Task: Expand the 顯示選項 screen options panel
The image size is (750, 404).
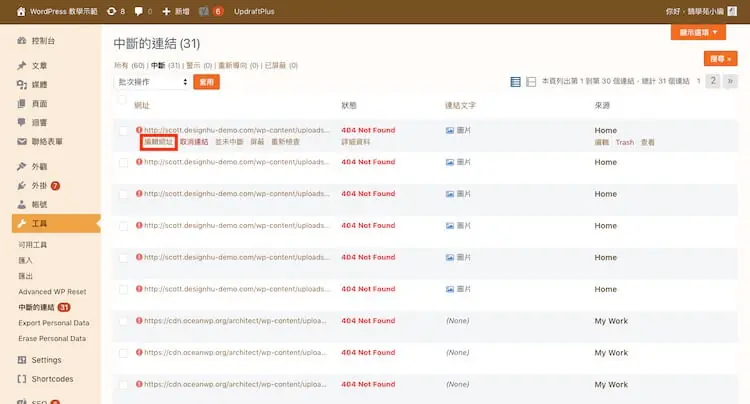Action: 698,32
